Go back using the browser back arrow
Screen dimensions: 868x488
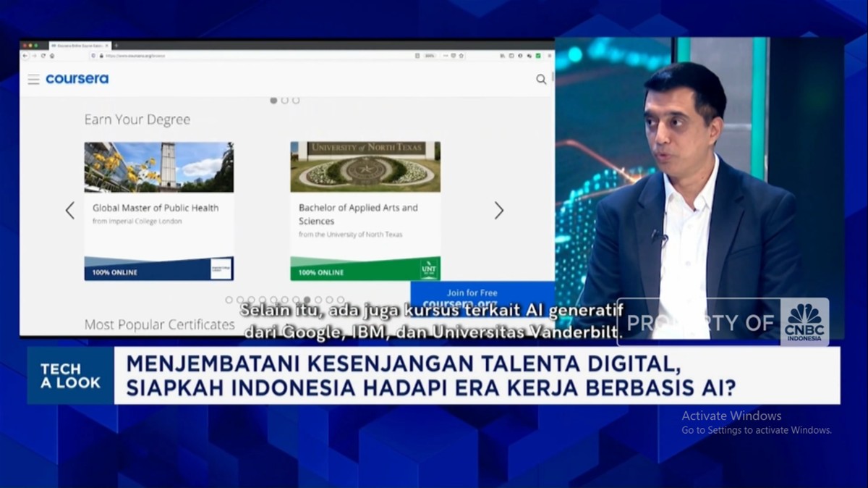pos(25,56)
